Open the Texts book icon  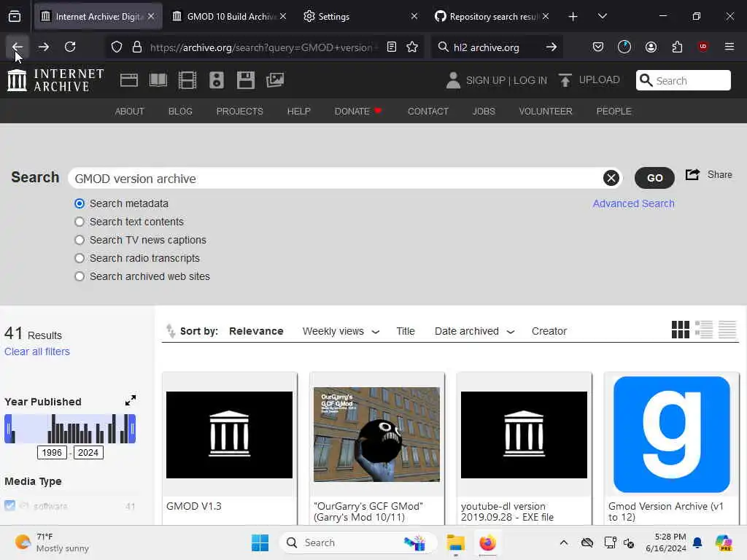pos(158,80)
